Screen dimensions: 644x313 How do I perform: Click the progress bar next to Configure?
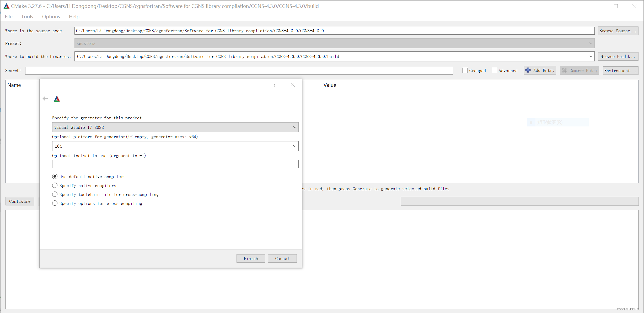coord(519,201)
